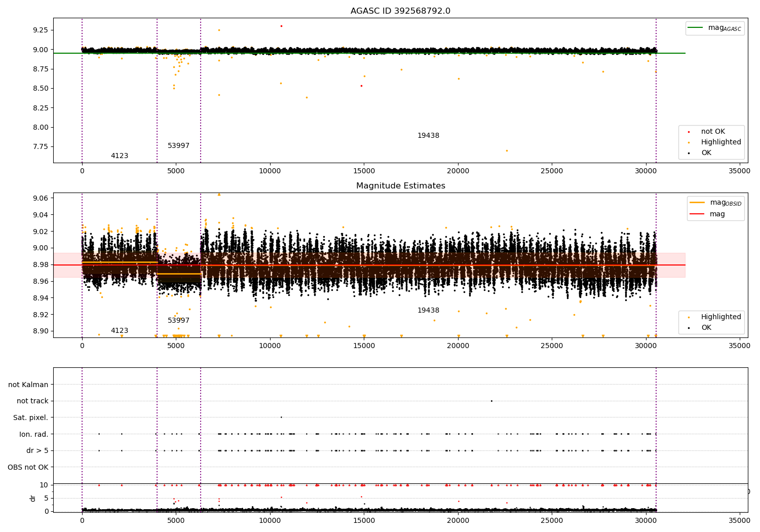Click the title 'AGASC ID 392568792.0'
Screen dimensions: 760x532
(400, 11)
